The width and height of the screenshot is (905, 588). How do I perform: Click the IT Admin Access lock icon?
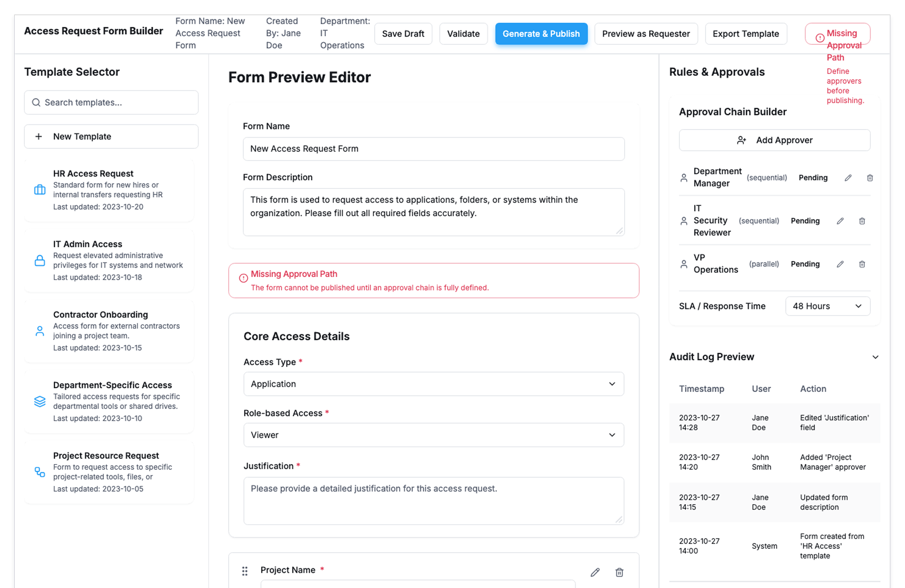click(x=40, y=261)
